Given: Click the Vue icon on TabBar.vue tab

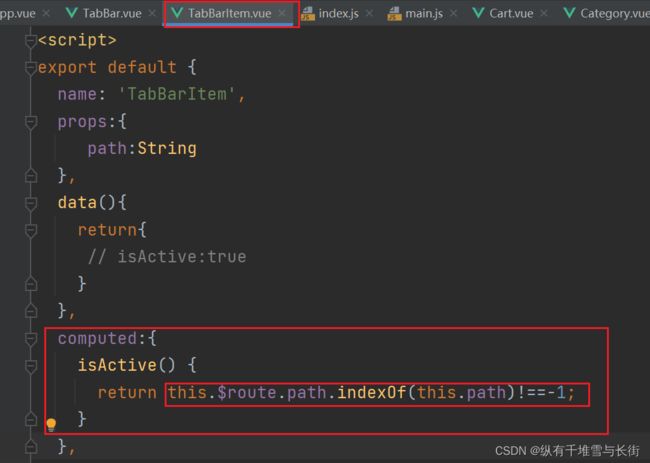Looking at the screenshot, I should (72, 13).
